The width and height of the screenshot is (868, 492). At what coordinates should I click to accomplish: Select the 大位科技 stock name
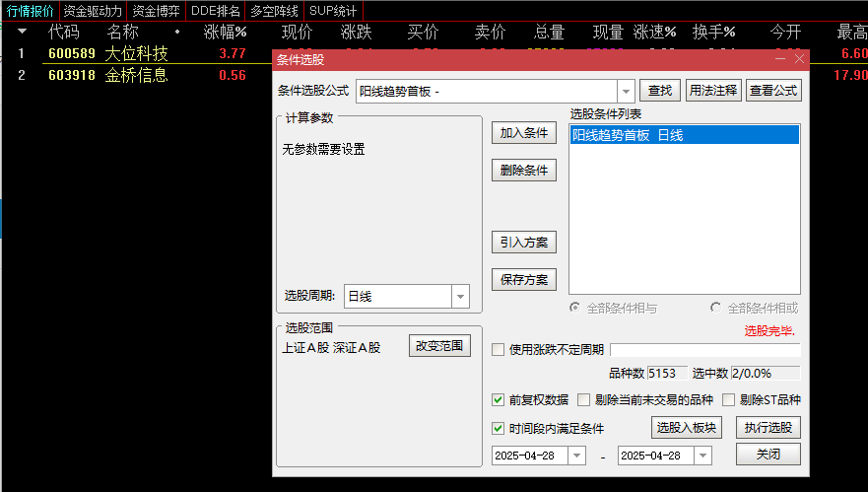tap(136, 54)
